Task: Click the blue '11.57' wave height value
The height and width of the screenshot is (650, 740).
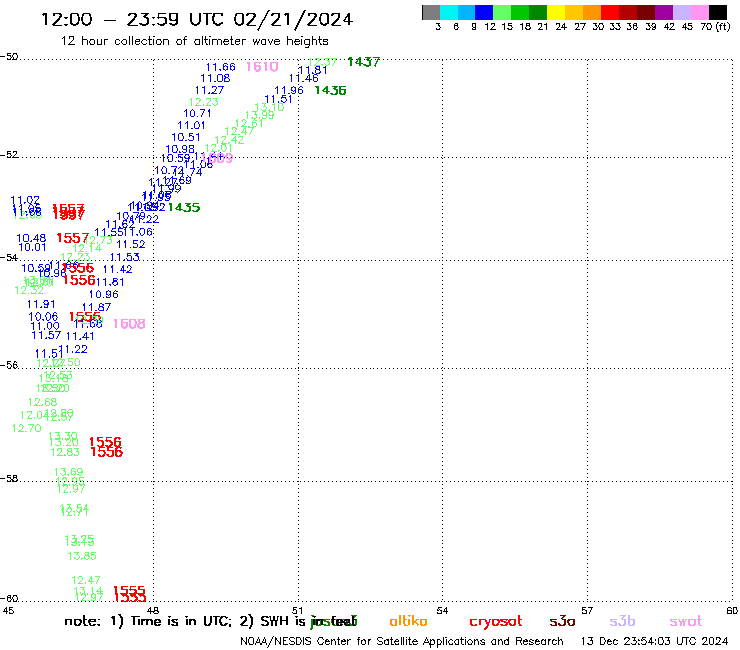Action: point(46,335)
